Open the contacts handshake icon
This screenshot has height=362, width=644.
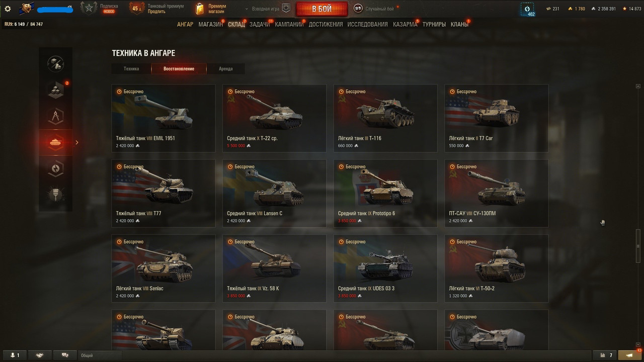(x=40, y=355)
